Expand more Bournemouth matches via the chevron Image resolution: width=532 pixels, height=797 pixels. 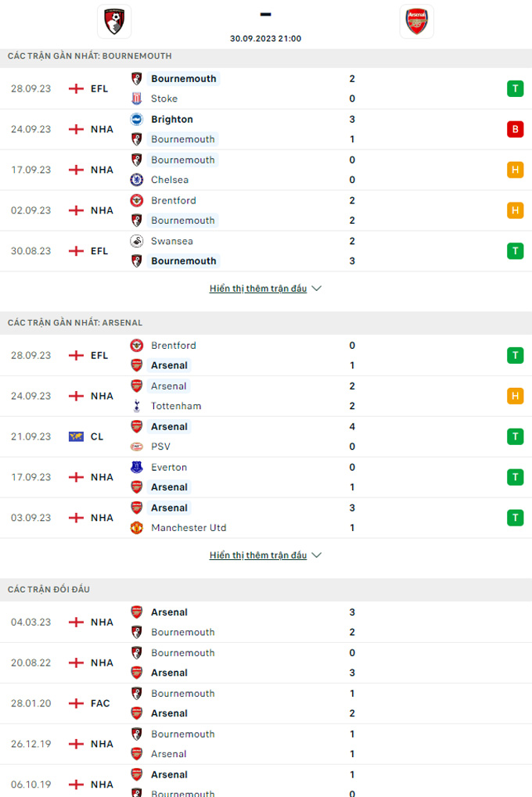[266, 288]
